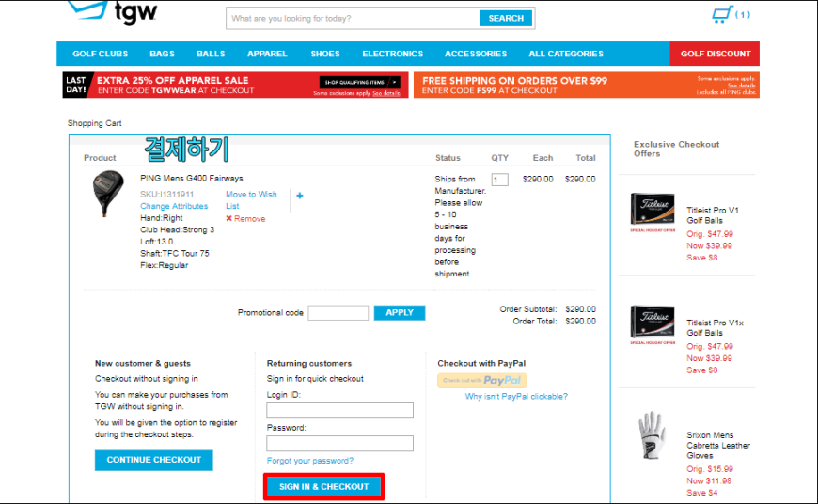The image size is (818, 504).
Task: Open the Golf Clubs menu
Action: point(101,54)
